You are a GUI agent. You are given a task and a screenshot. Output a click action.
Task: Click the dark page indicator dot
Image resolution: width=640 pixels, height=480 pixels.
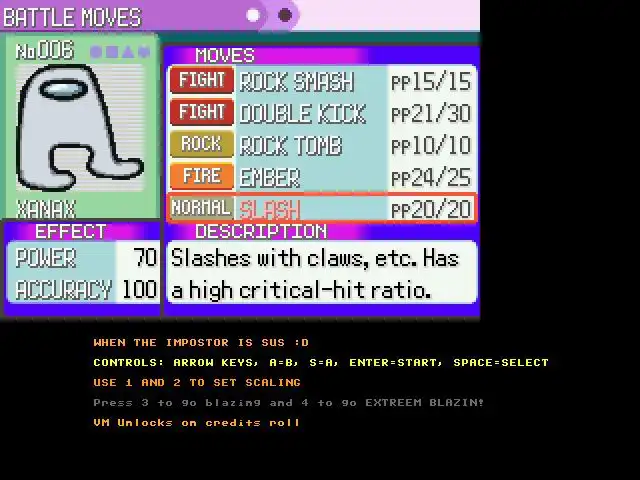point(285,16)
